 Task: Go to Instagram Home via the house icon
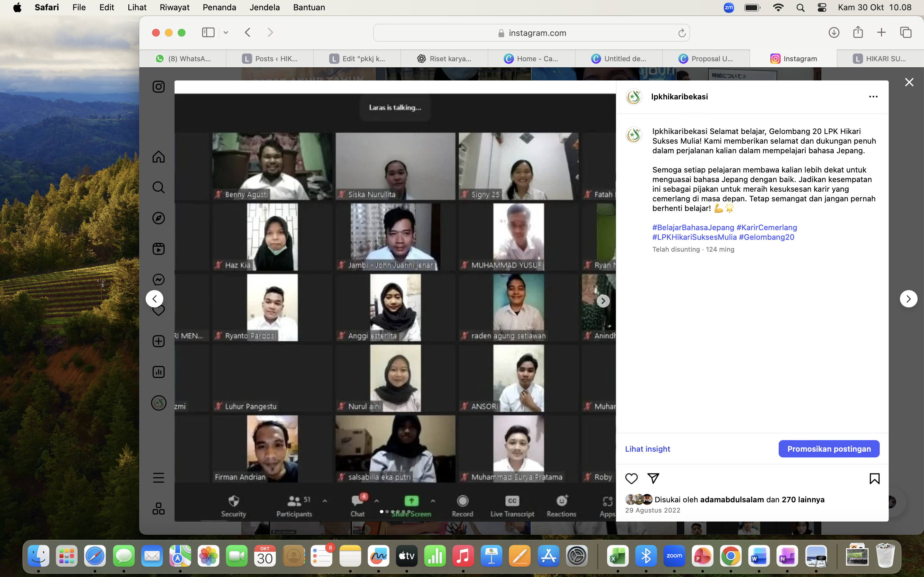158,157
